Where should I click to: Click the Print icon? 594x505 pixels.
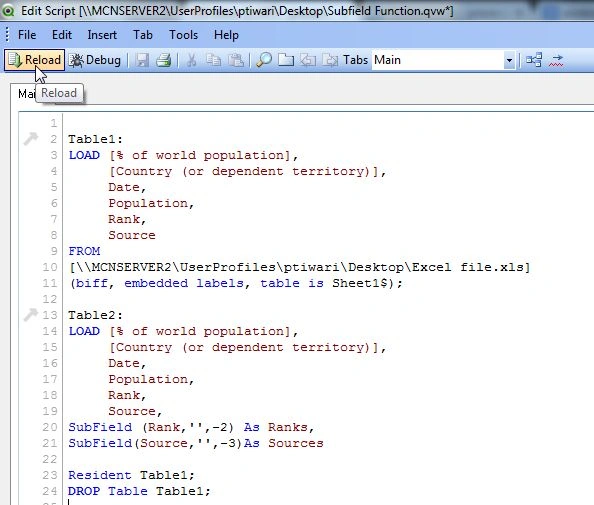tap(164, 60)
